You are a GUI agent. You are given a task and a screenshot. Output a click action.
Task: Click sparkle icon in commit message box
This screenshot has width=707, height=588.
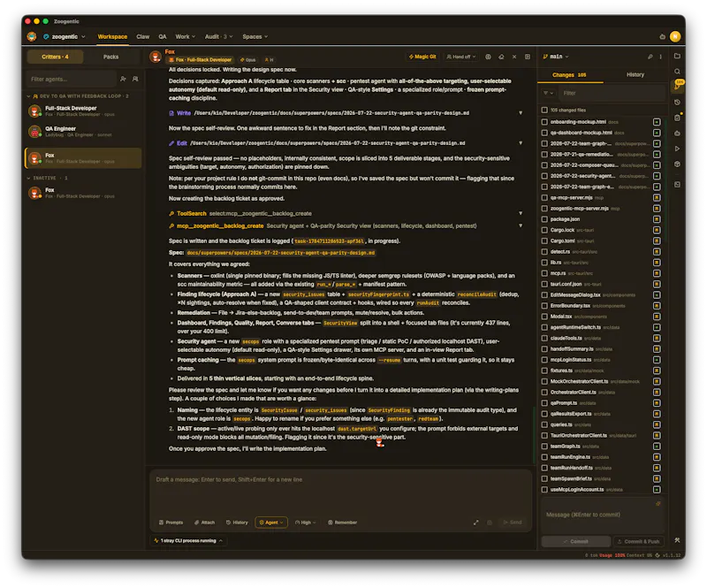click(658, 504)
